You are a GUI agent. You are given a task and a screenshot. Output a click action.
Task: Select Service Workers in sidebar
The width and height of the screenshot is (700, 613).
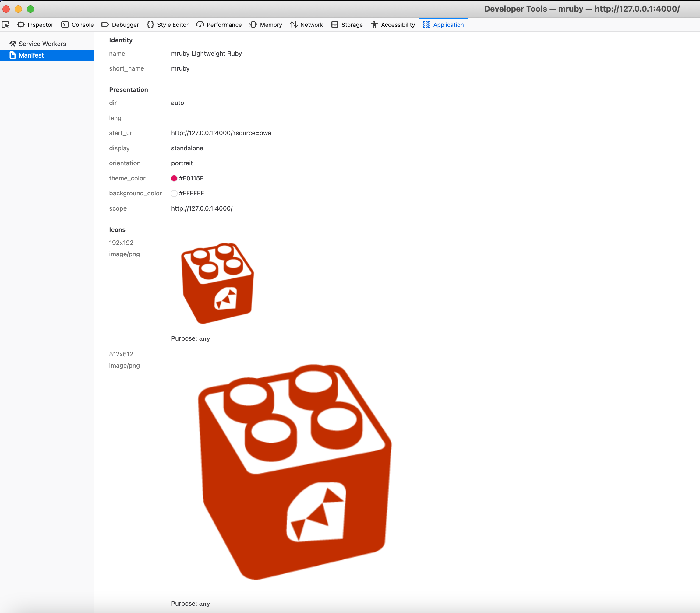pyautogui.click(x=42, y=44)
